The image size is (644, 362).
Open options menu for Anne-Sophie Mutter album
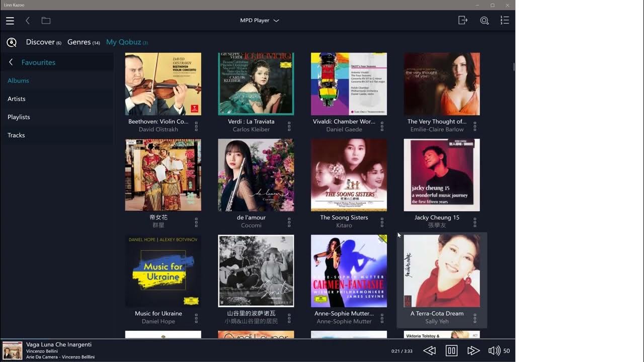(382, 318)
